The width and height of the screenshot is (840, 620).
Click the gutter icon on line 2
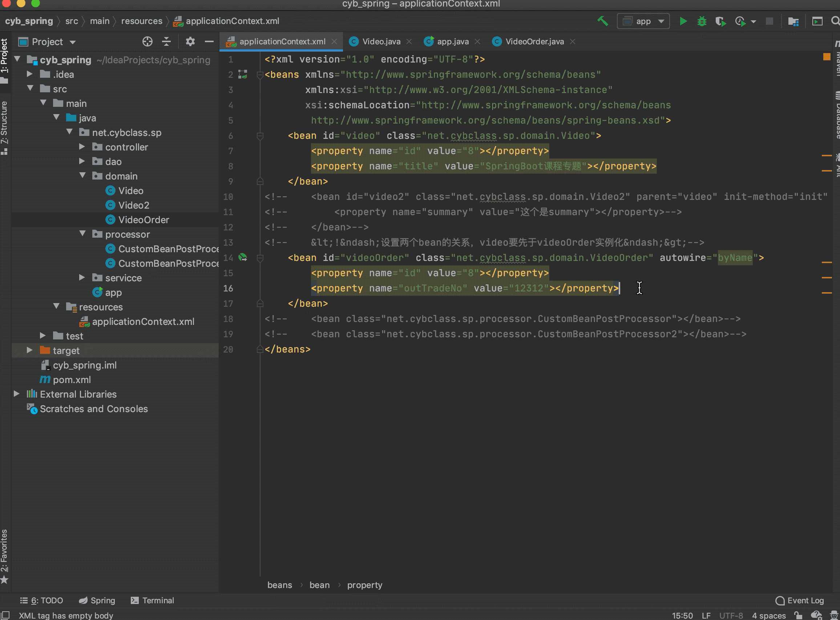tap(243, 74)
